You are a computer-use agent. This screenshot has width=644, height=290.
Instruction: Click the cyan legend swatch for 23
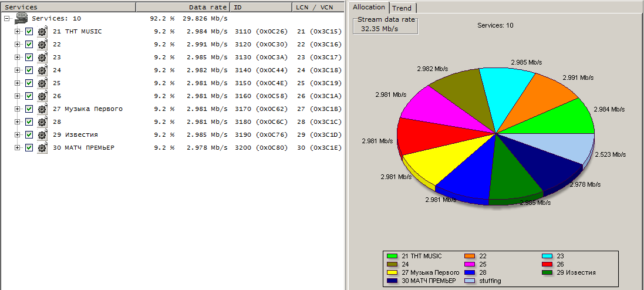point(547,256)
